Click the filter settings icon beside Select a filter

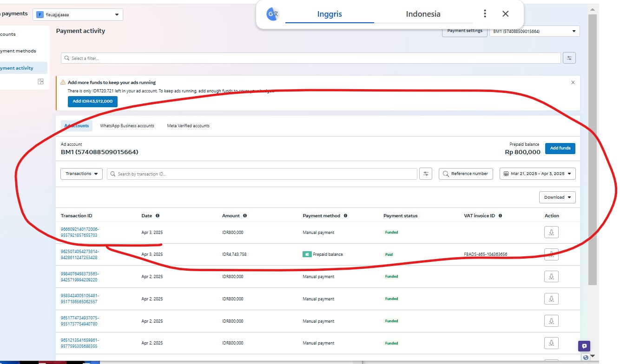click(569, 58)
